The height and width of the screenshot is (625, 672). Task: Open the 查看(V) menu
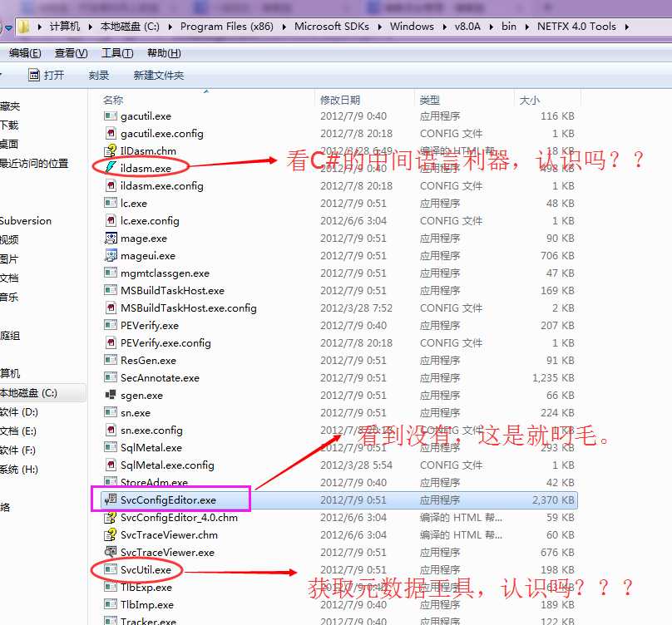72,53
